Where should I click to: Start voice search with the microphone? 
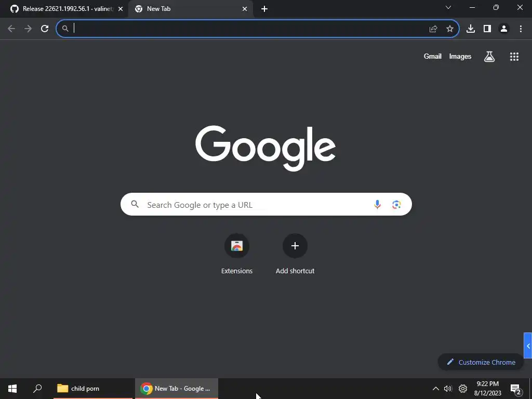[x=377, y=204]
